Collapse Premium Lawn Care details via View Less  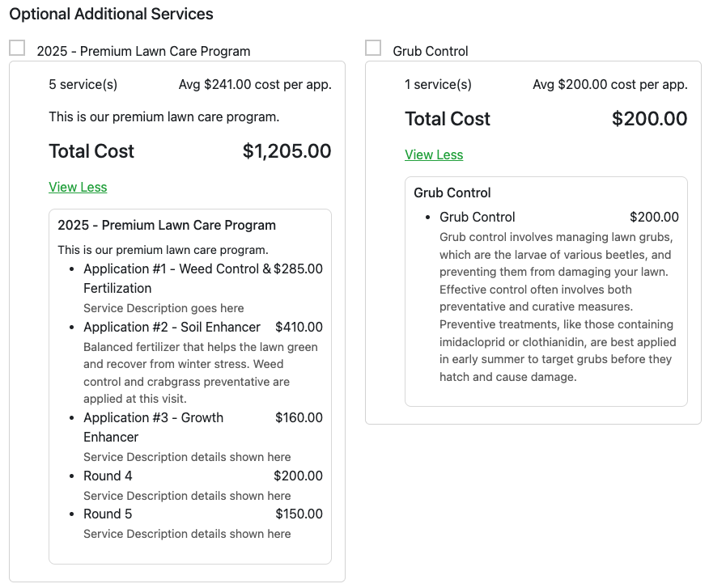click(78, 187)
